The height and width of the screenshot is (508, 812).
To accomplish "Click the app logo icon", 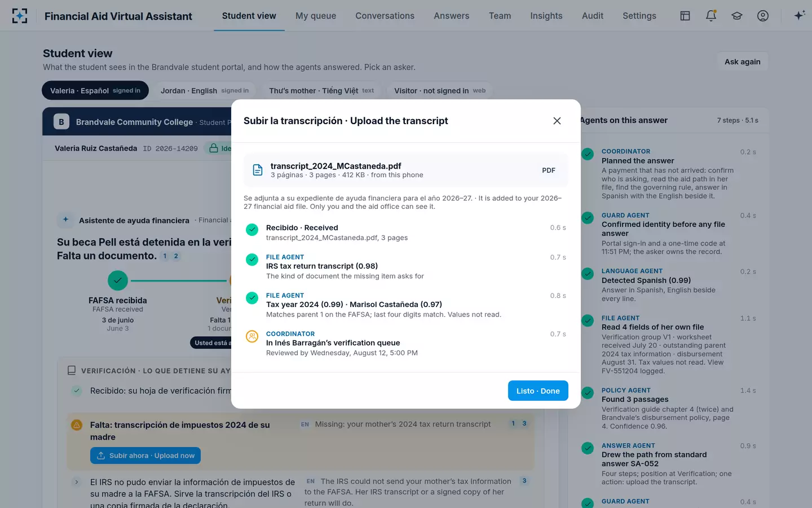I will [20, 16].
